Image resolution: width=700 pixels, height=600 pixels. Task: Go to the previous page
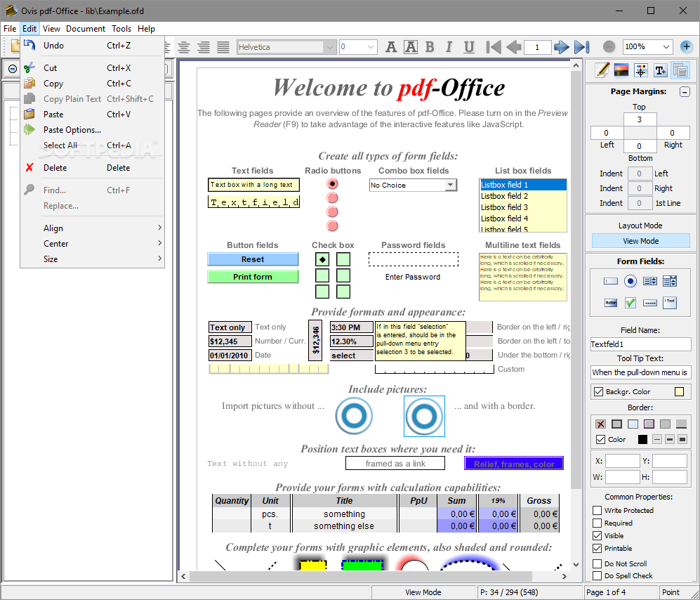(x=514, y=46)
